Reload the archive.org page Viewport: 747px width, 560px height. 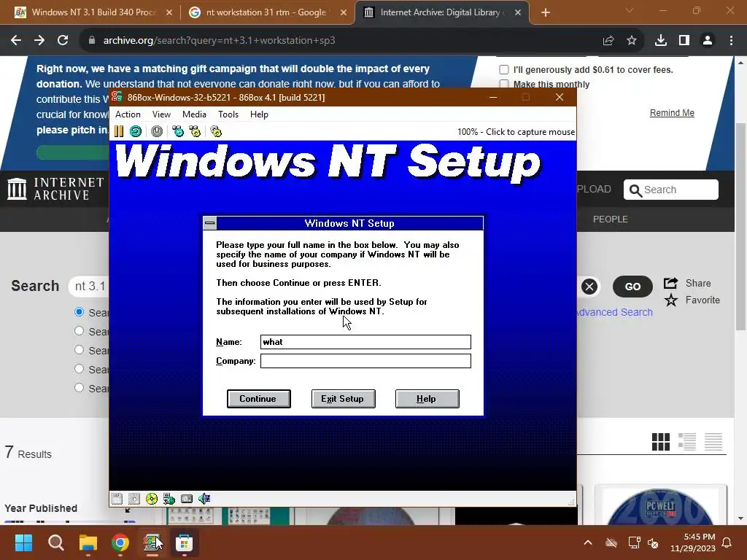(63, 41)
